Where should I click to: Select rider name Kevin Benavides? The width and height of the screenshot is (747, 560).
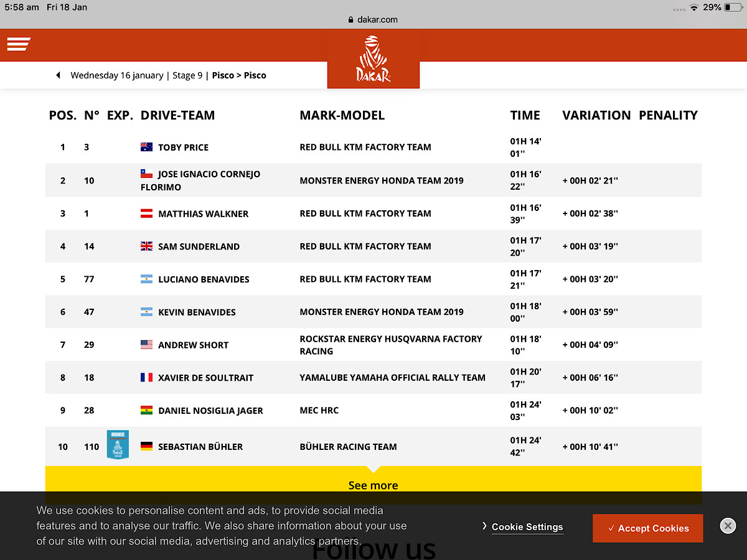click(x=197, y=312)
